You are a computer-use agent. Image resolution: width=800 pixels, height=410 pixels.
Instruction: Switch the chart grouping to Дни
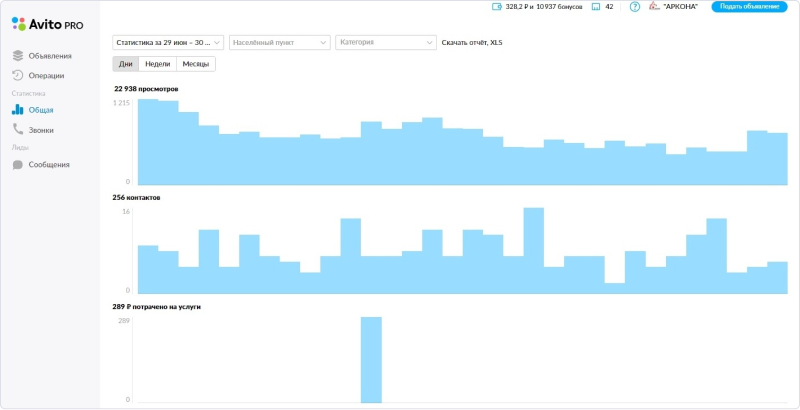point(125,64)
